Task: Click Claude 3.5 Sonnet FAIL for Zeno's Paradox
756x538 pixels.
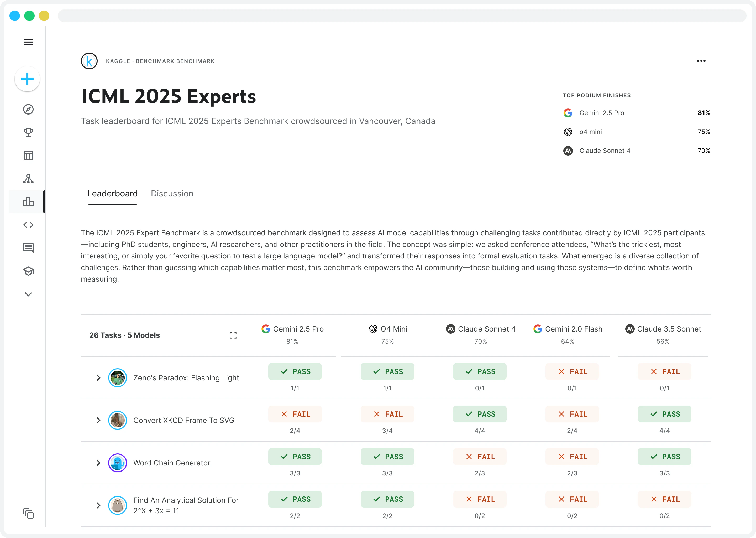Action: (x=665, y=371)
